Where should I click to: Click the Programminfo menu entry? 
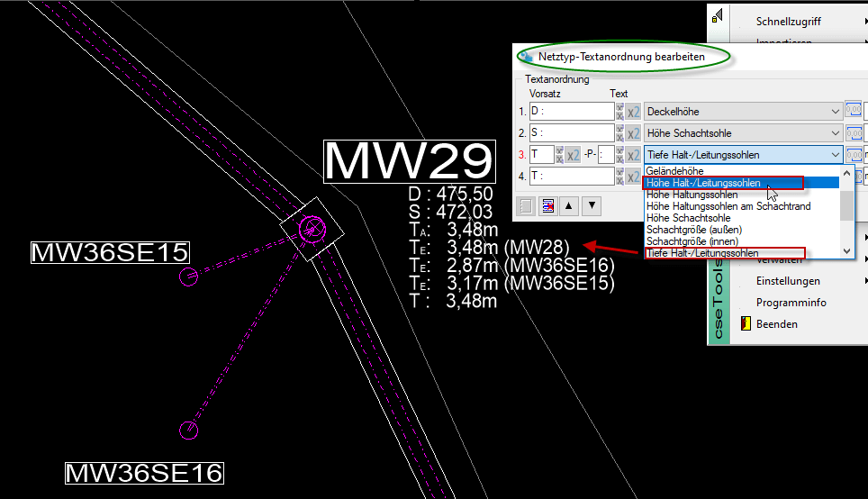tap(791, 303)
